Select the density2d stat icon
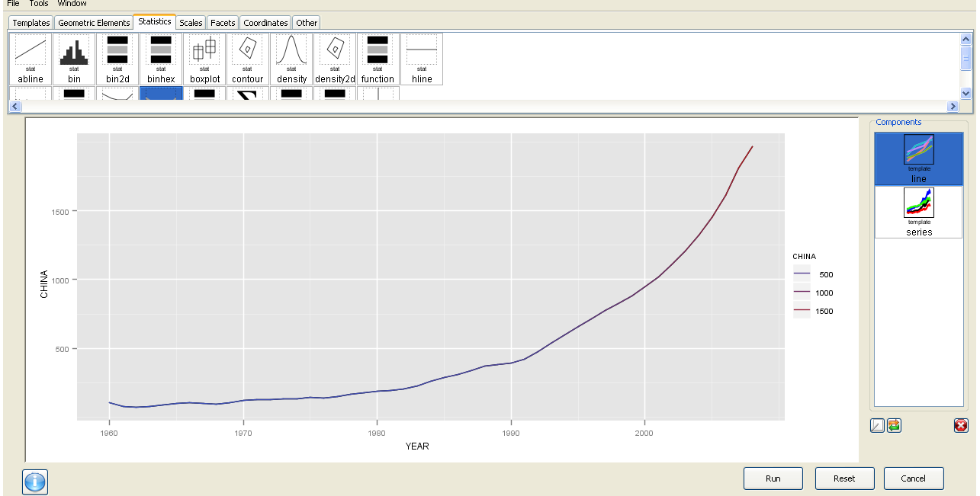This screenshot has width=980, height=496. tap(335, 58)
